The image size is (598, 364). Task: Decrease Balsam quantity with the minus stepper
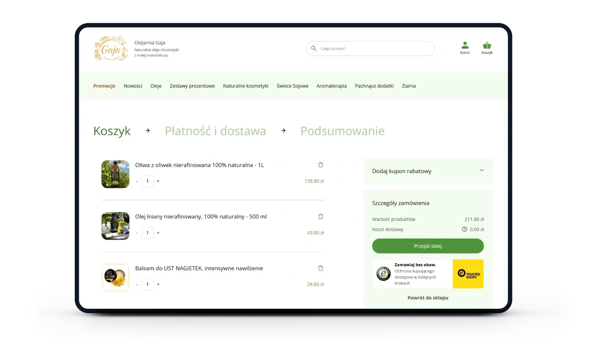(x=137, y=284)
